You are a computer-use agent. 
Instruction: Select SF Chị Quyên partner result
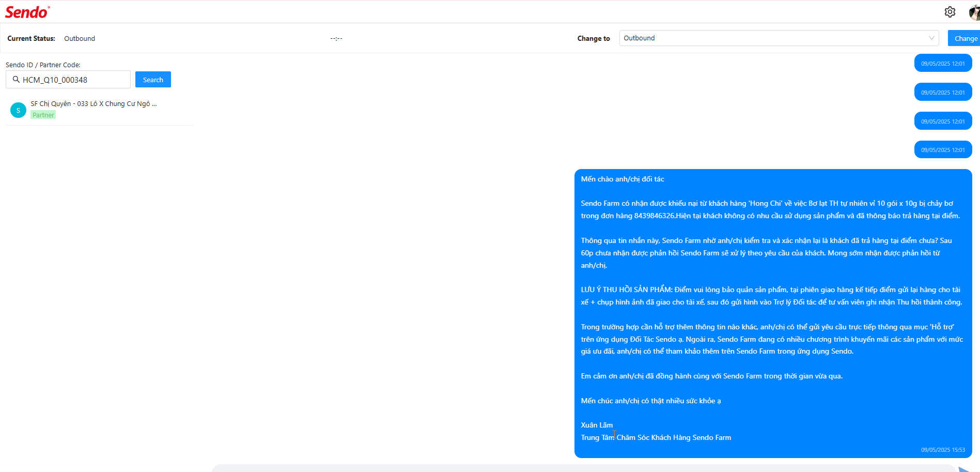100,110
